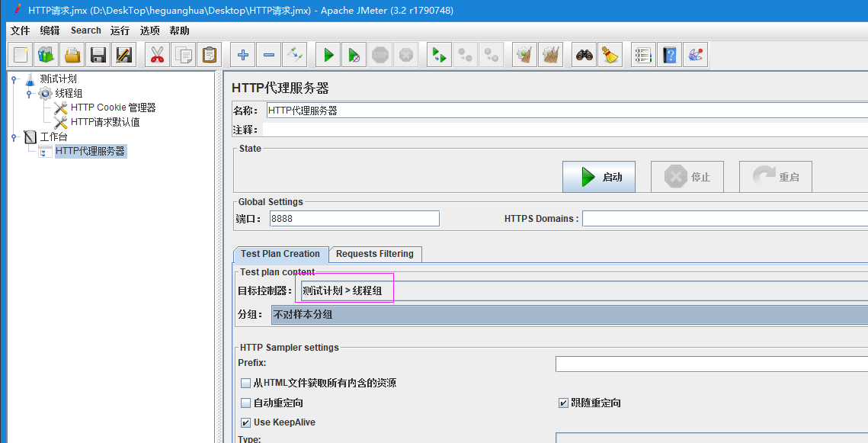868x443 pixels.
Task: Click Remote start all icon
Action: pos(440,55)
